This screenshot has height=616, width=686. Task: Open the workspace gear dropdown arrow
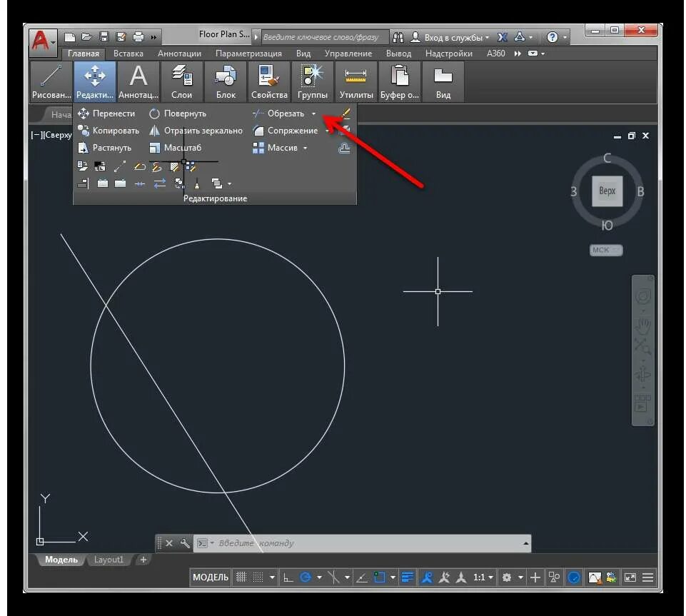point(520,577)
